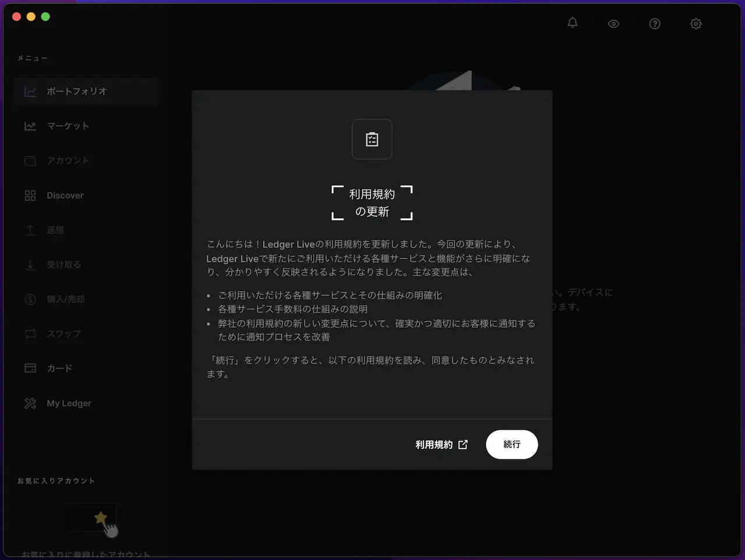Image resolution: width=745 pixels, height=560 pixels.
Task: Open settings gear icon
Action: click(x=696, y=24)
